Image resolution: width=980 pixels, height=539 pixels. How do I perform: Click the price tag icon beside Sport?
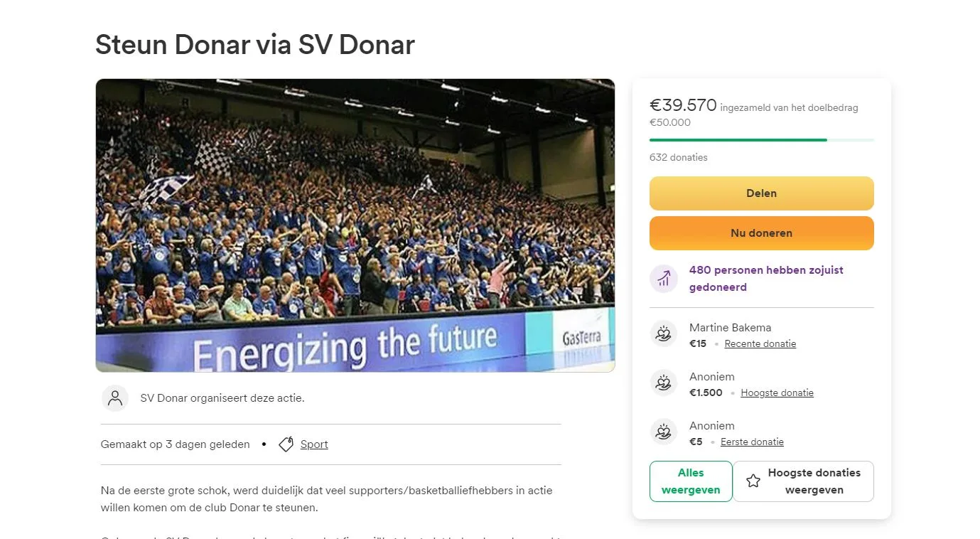pyautogui.click(x=285, y=444)
